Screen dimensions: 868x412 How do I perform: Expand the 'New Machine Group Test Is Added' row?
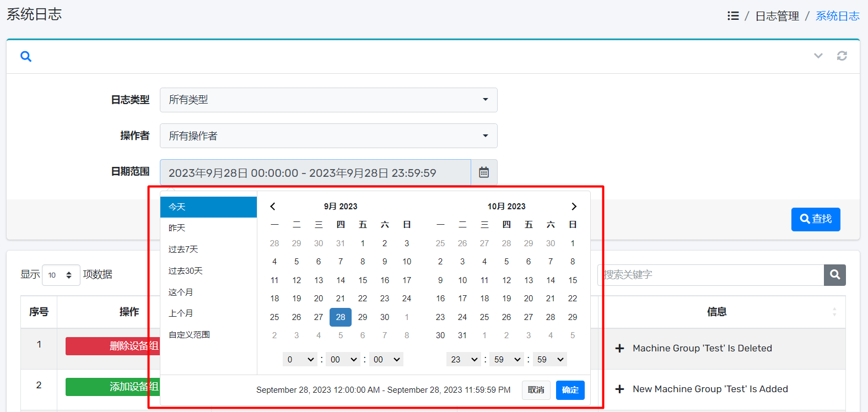(620, 389)
